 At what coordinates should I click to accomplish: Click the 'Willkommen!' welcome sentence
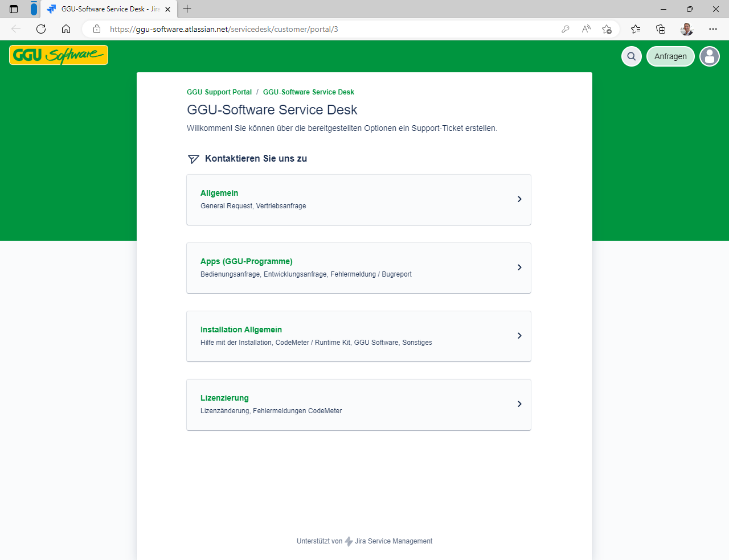point(342,128)
